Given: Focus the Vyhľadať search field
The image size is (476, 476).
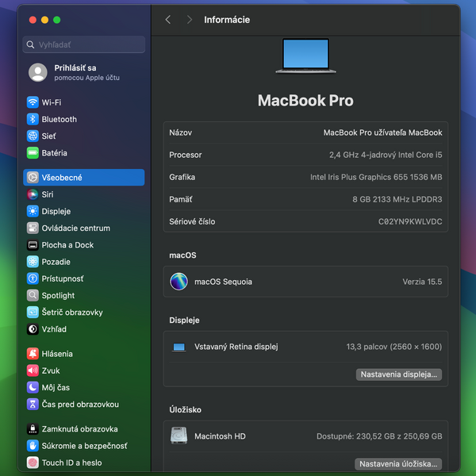Looking at the screenshot, I should 84,44.
